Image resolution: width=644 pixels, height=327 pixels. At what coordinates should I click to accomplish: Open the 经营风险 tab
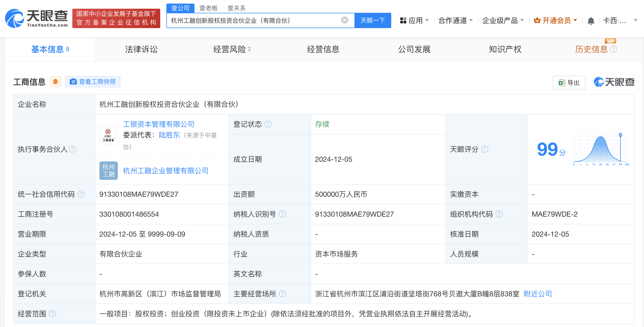point(232,49)
